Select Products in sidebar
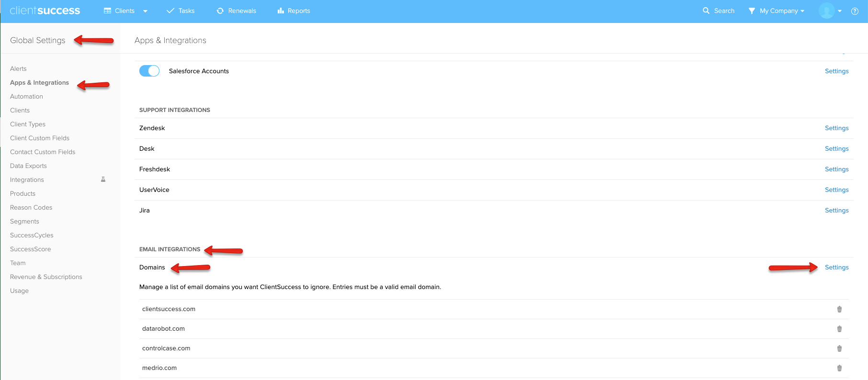This screenshot has height=380, width=868. coord(23,193)
